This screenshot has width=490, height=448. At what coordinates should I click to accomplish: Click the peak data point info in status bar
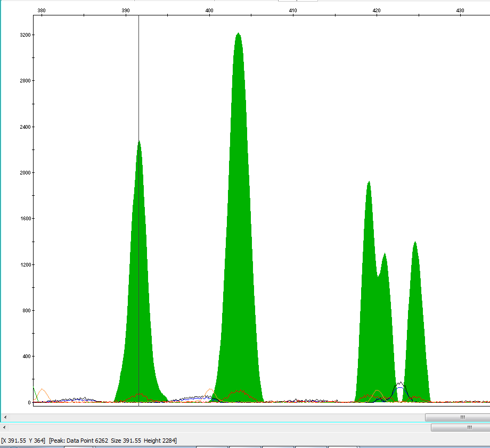tap(112, 441)
